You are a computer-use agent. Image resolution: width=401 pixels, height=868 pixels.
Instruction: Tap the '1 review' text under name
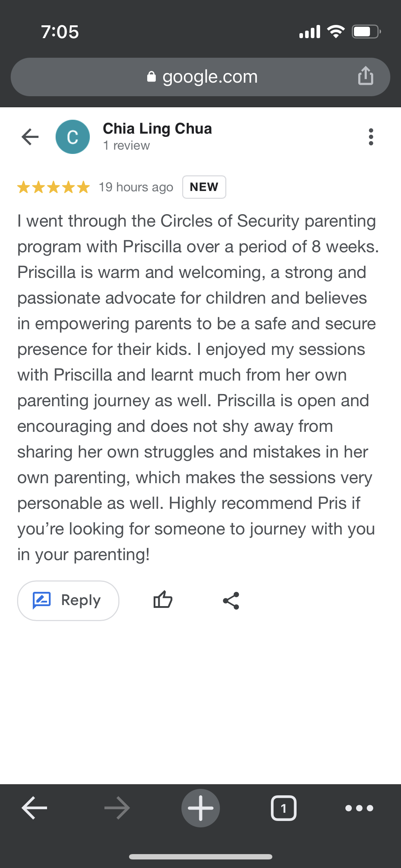pyautogui.click(x=126, y=145)
